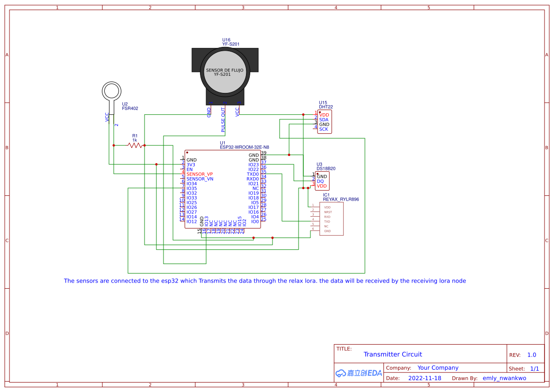The width and height of the screenshot is (554, 392).
Task: Select the FSR402 force sensor symbol
Action: 112,91
